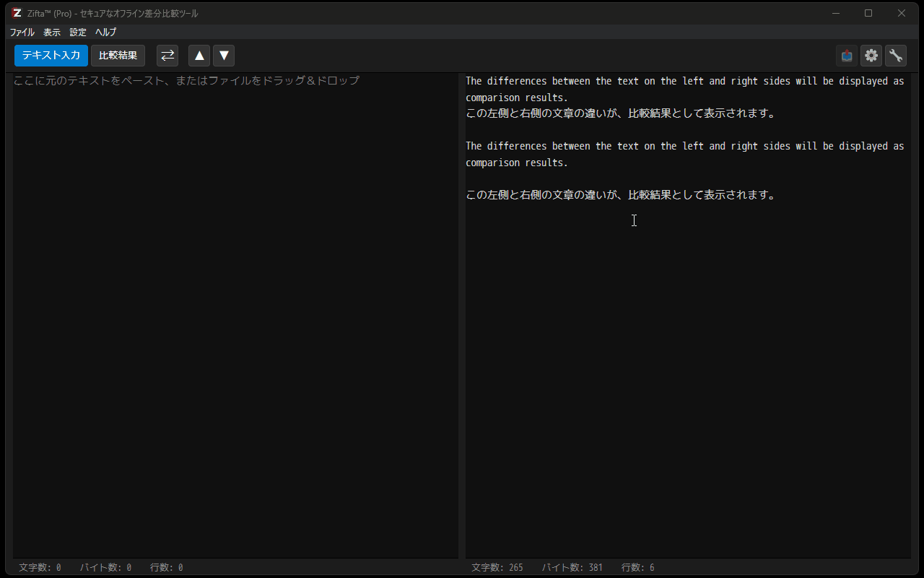Viewport: 924px width, 578px height.
Task: Open the ヘルプ menu
Action: tap(105, 32)
